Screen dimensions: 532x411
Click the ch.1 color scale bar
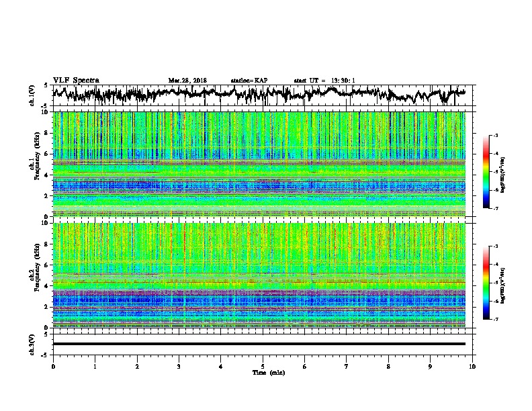click(x=486, y=172)
